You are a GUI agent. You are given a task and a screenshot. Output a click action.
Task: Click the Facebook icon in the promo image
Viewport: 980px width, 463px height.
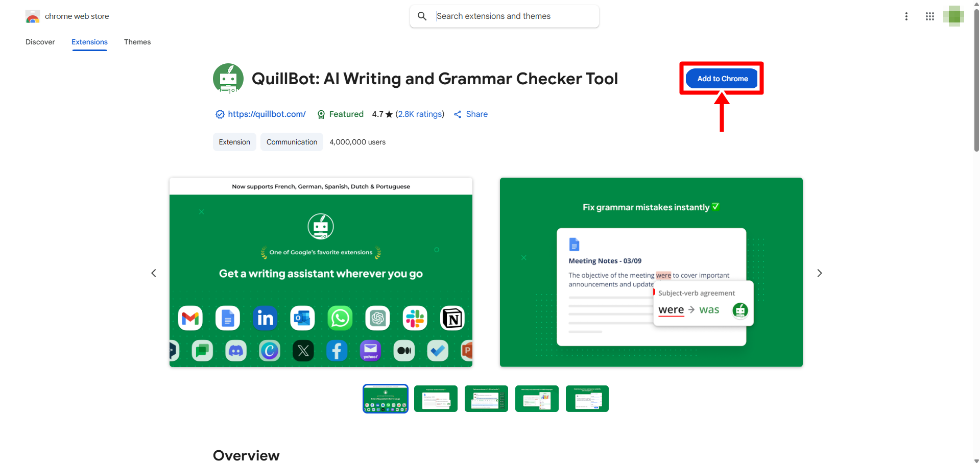pos(337,351)
